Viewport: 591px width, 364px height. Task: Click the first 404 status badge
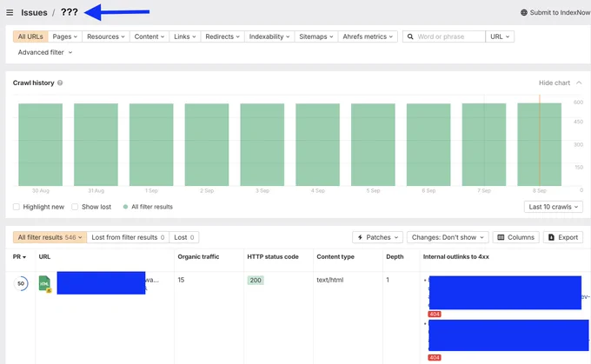435,314
